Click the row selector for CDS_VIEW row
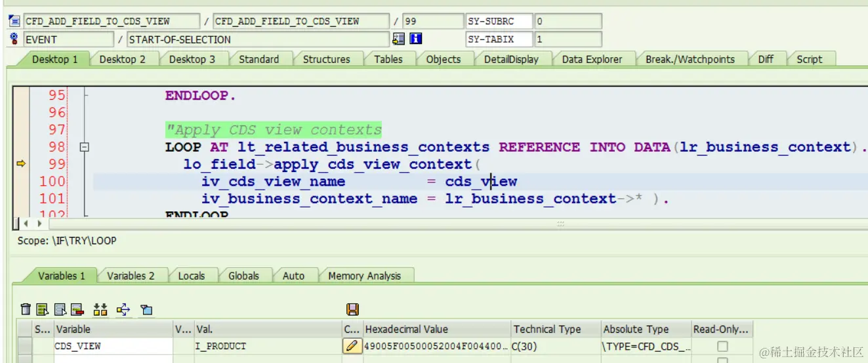This screenshot has width=868, height=363. click(x=24, y=346)
